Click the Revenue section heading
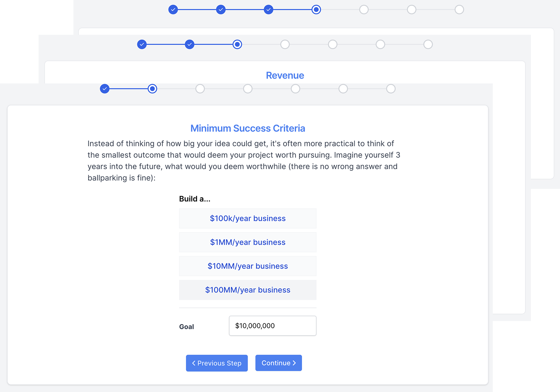 pos(285,75)
